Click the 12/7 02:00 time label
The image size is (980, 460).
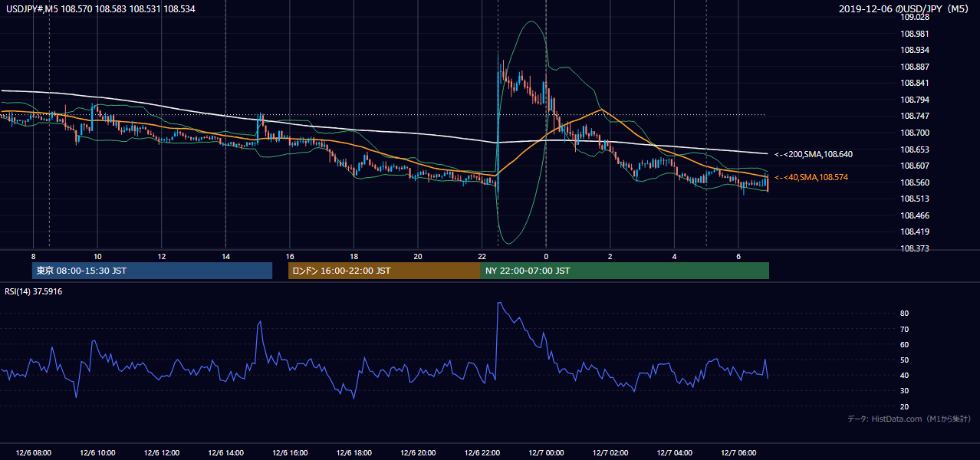pos(610,452)
